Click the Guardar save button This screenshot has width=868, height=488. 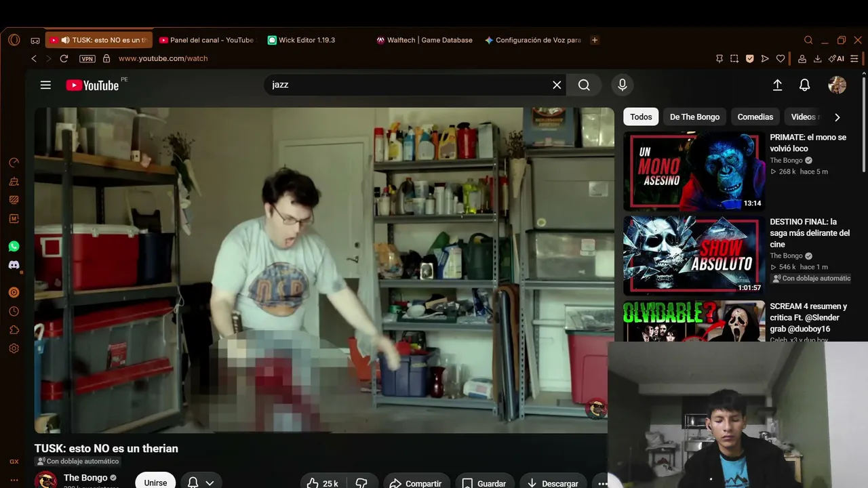[484, 483]
